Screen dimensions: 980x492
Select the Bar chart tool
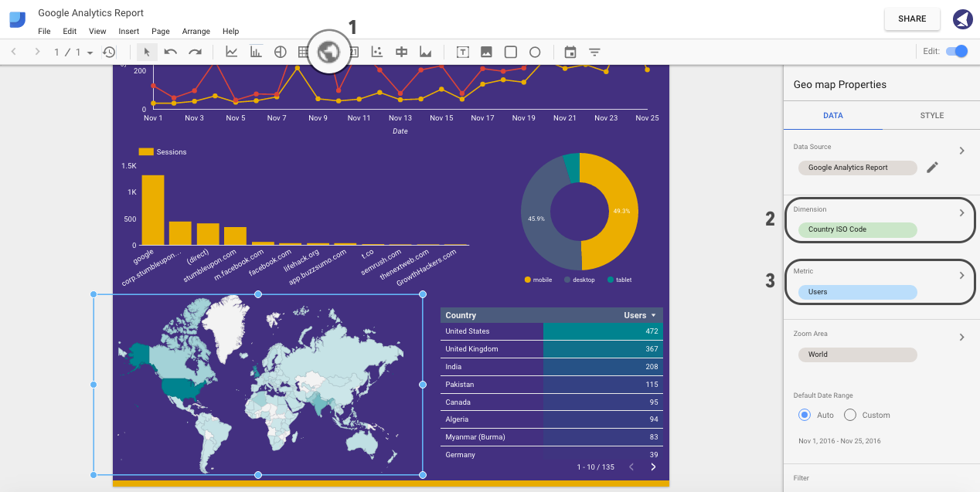(255, 52)
